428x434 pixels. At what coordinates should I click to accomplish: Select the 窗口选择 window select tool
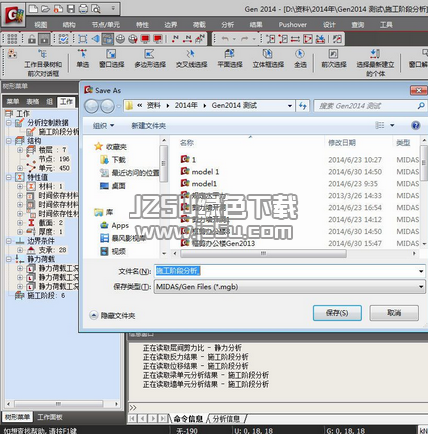[111, 59]
